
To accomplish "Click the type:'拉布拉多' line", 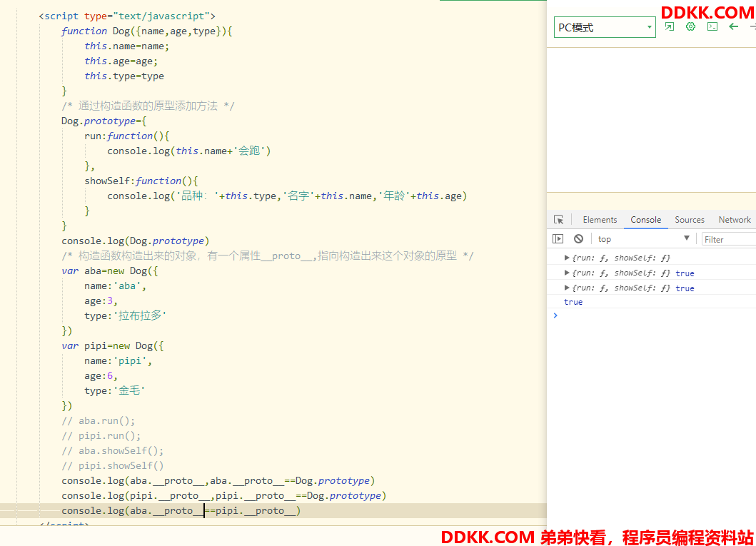I will point(126,315).
